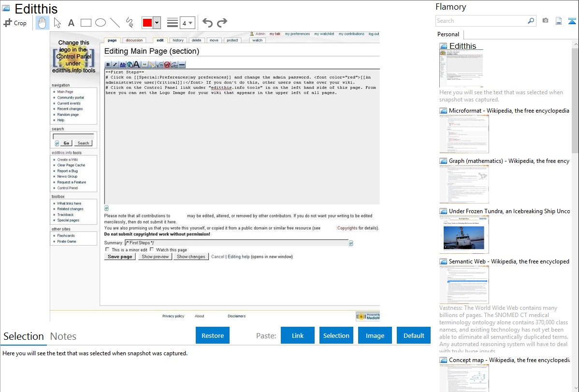
Task: Select the Personal tab in Flamory
Action: (x=449, y=34)
